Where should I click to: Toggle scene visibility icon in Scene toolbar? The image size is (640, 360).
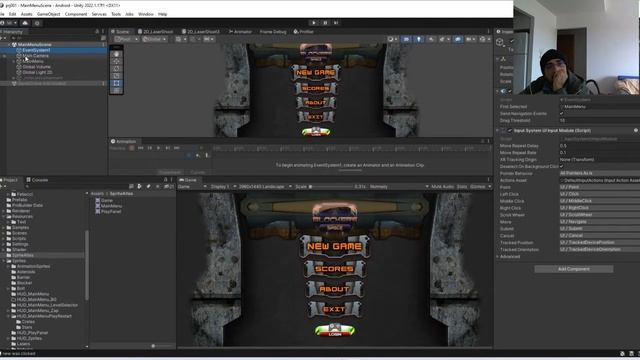pyautogui.click(x=458, y=39)
